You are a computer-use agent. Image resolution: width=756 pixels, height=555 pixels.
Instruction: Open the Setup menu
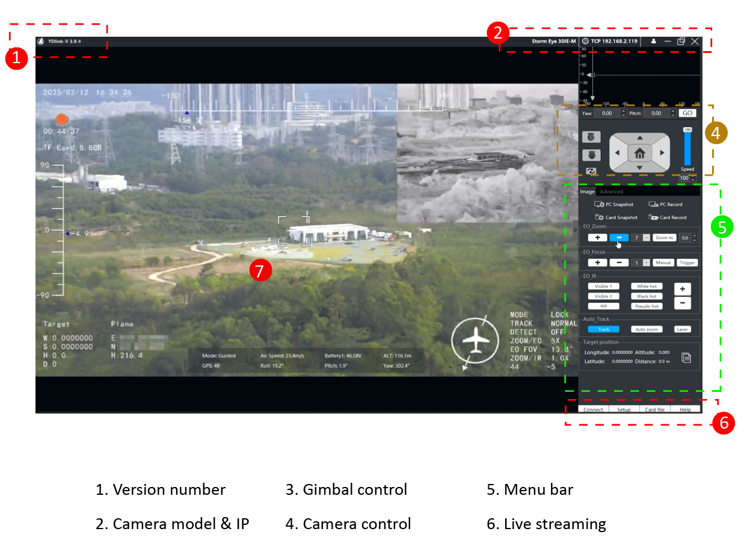[x=624, y=409]
